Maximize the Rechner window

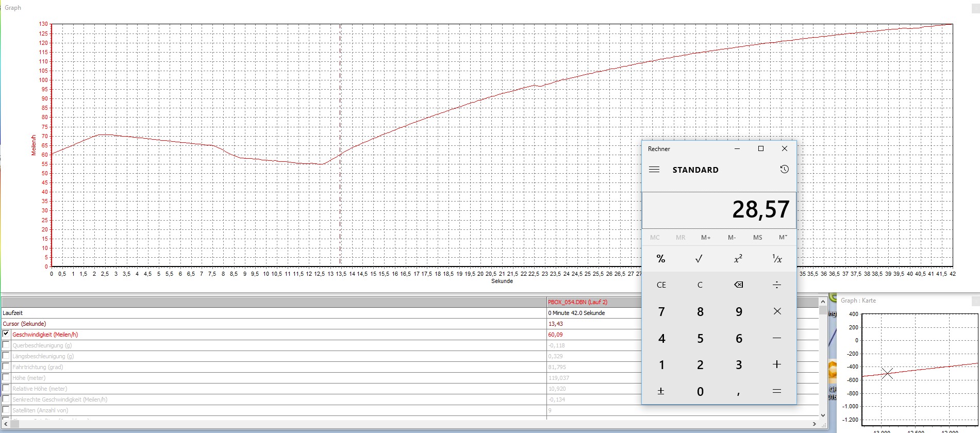point(761,148)
